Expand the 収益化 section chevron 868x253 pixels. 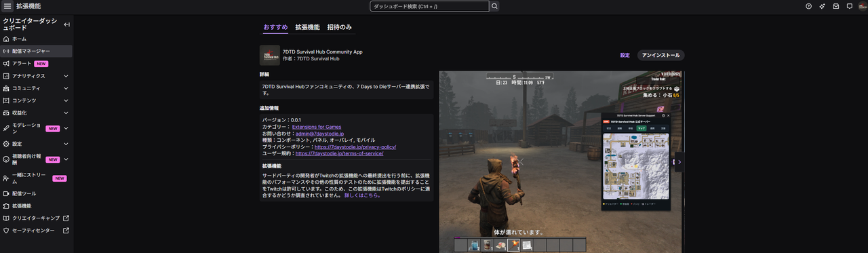point(66,113)
